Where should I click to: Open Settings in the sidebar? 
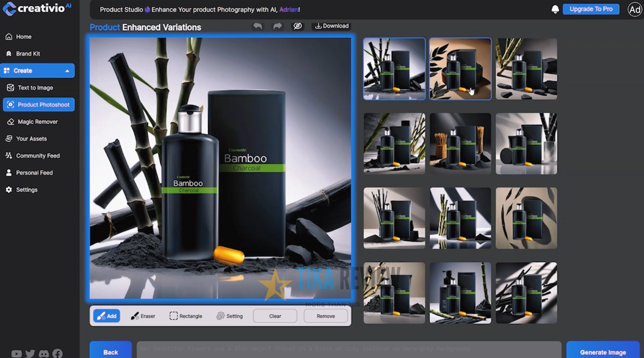(x=27, y=190)
